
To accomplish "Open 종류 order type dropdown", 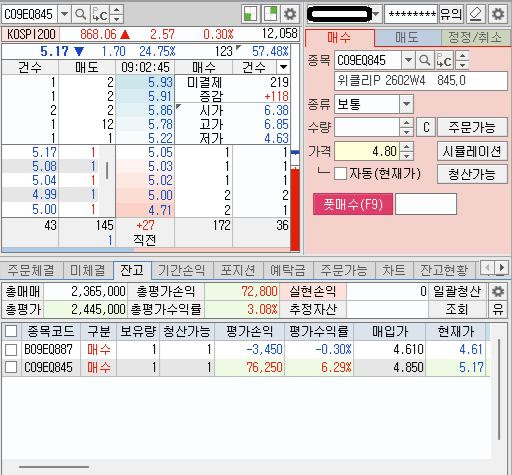I will (406, 104).
